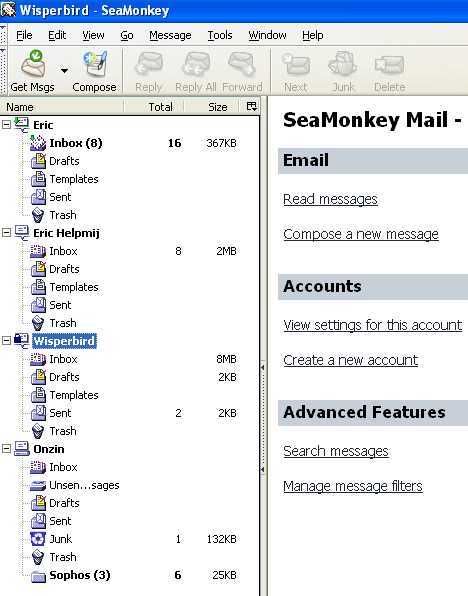Viewport: 468px width, 596px height.
Task: Collapse the Wisperbird account tree
Action: tap(6, 341)
